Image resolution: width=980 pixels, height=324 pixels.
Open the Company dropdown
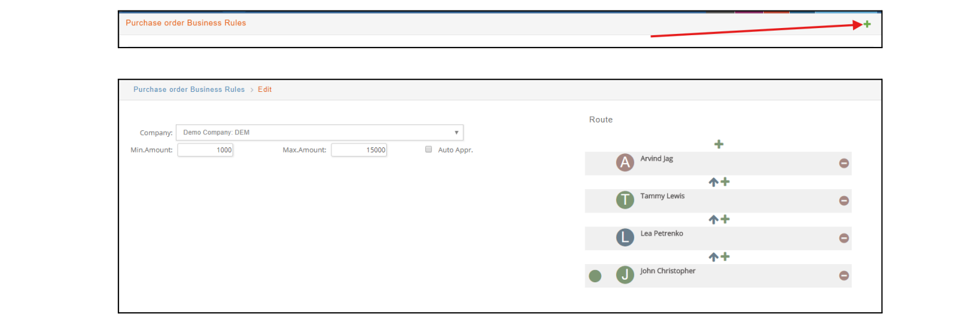pyautogui.click(x=320, y=132)
